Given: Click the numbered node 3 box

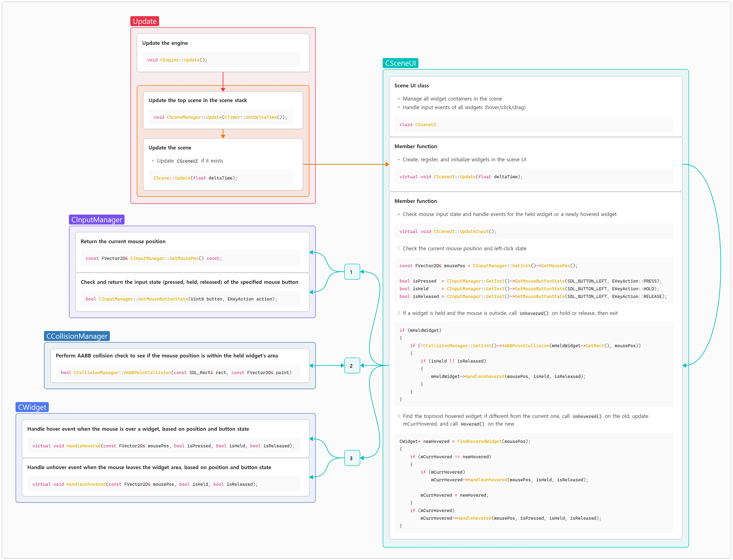Looking at the screenshot, I should pyautogui.click(x=352, y=458).
